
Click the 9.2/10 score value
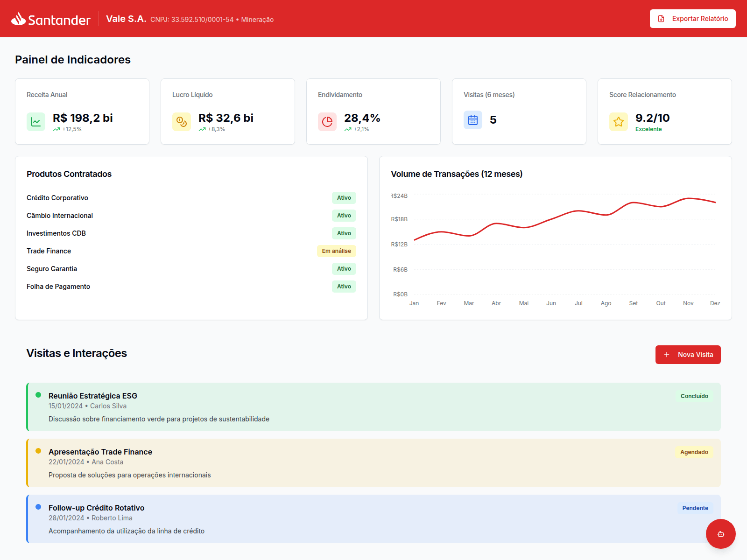(653, 118)
